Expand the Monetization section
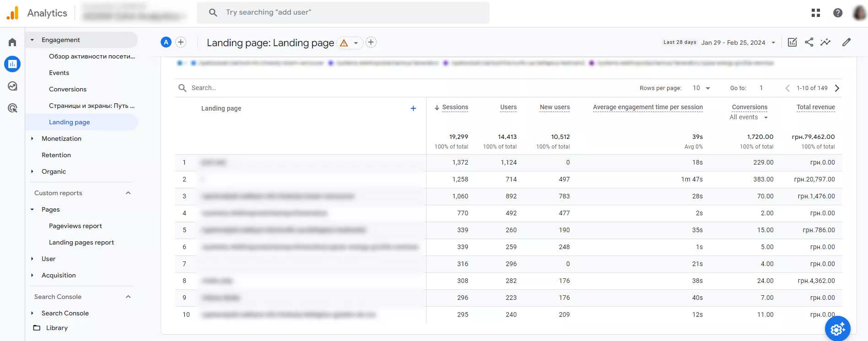This screenshot has height=341, width=868. tap(61, 139)
